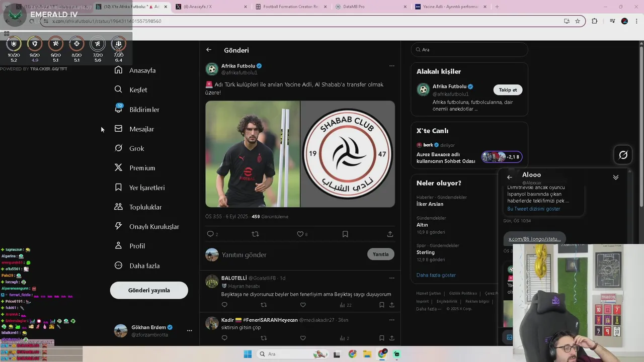Go back in Alooo chat panel

509,177
